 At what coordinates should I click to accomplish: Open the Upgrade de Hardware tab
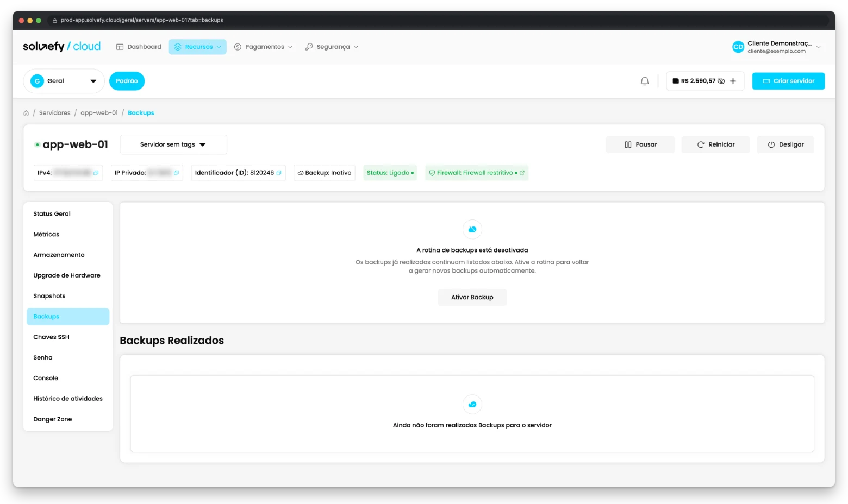(68, 275)
